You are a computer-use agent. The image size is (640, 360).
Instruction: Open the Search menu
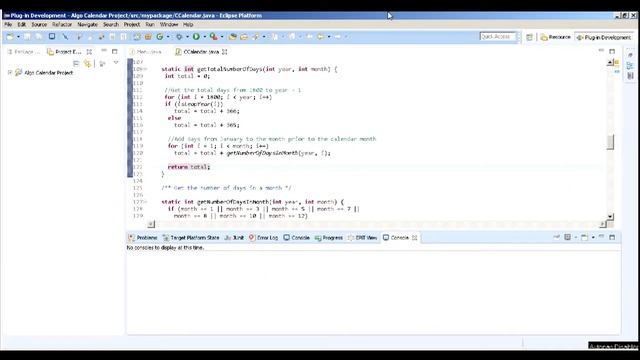111,24
